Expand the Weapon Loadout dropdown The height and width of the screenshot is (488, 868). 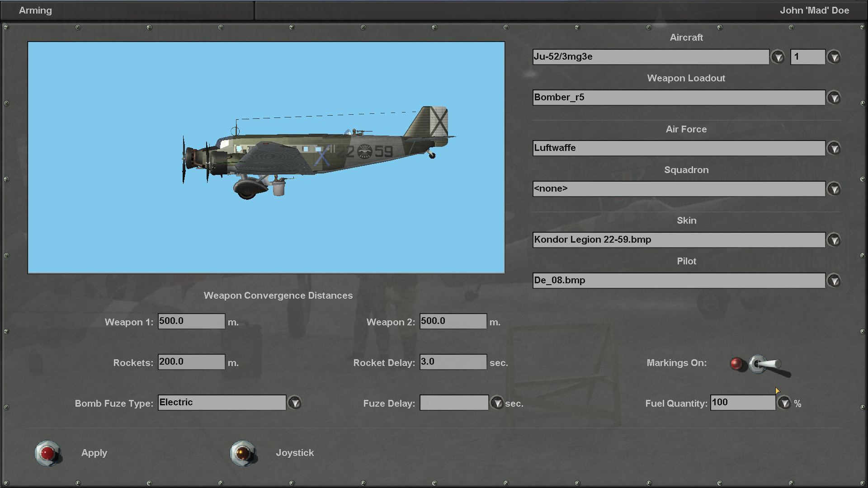pyautogui.click(x=834, y=98)
